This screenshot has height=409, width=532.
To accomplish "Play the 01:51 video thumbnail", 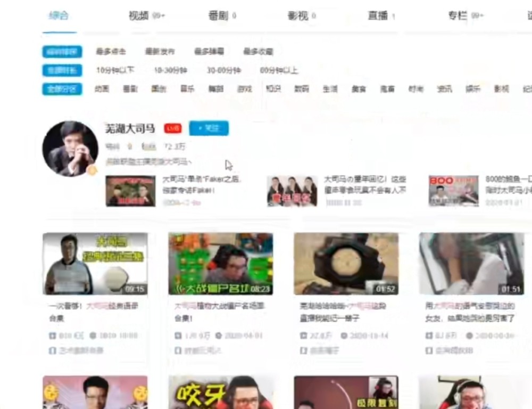I will point(472,264).
